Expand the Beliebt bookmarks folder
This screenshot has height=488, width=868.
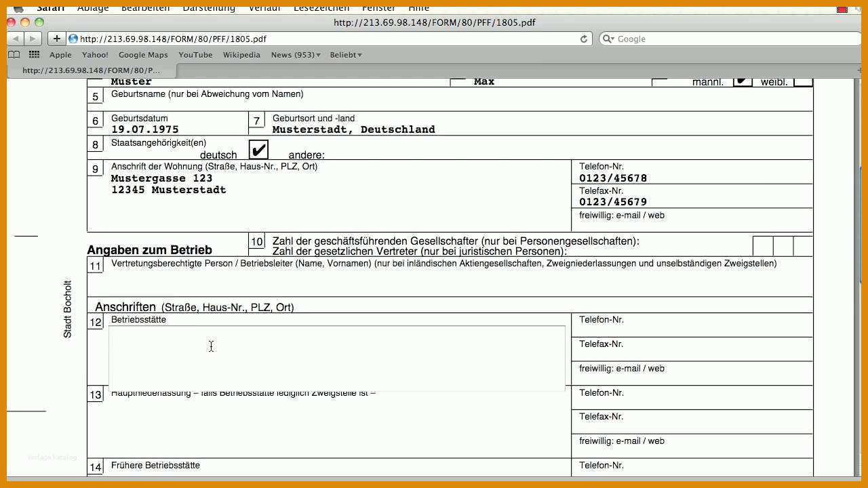(x=346, y=55)
